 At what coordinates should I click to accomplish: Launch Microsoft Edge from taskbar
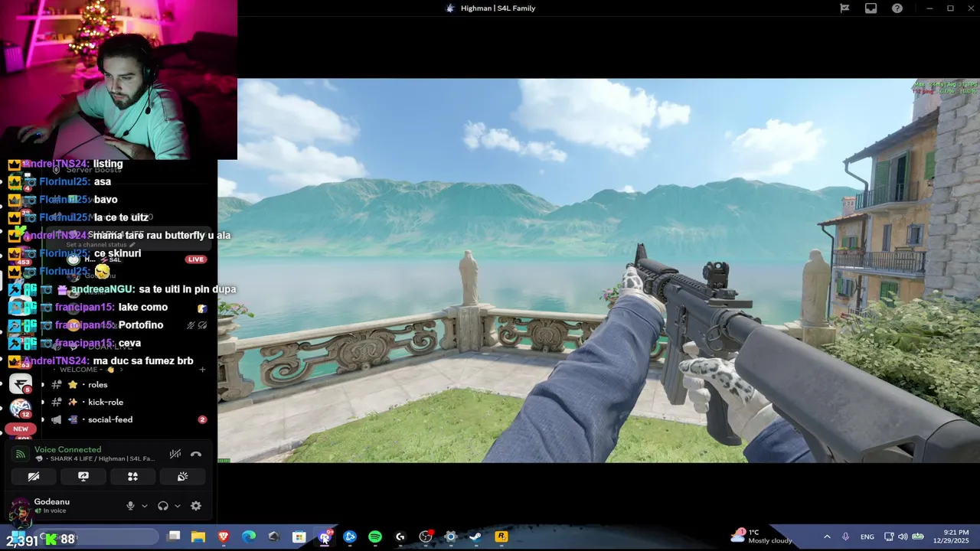[x=249, y=537]
